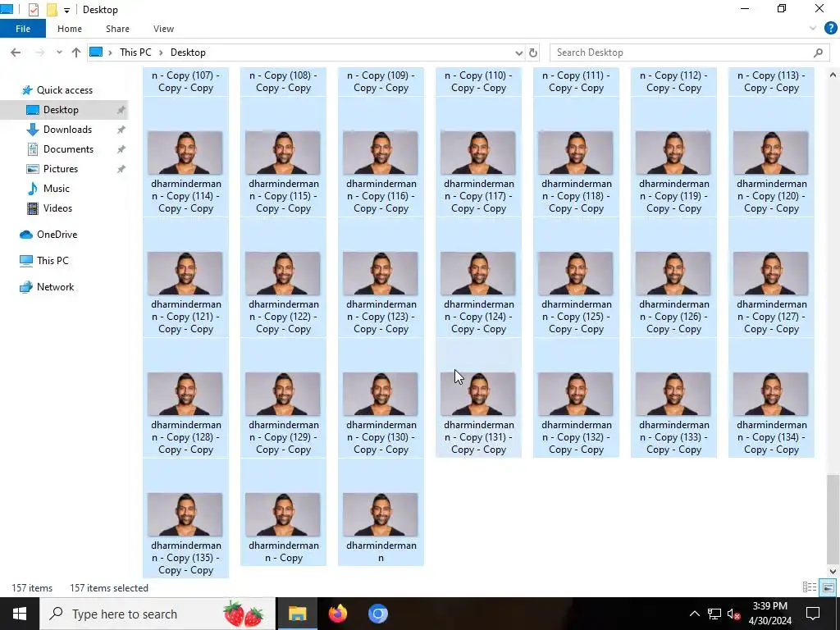
Task: Open the File ribbon tab
Action: pyautogui.click(x=23, y=29)
